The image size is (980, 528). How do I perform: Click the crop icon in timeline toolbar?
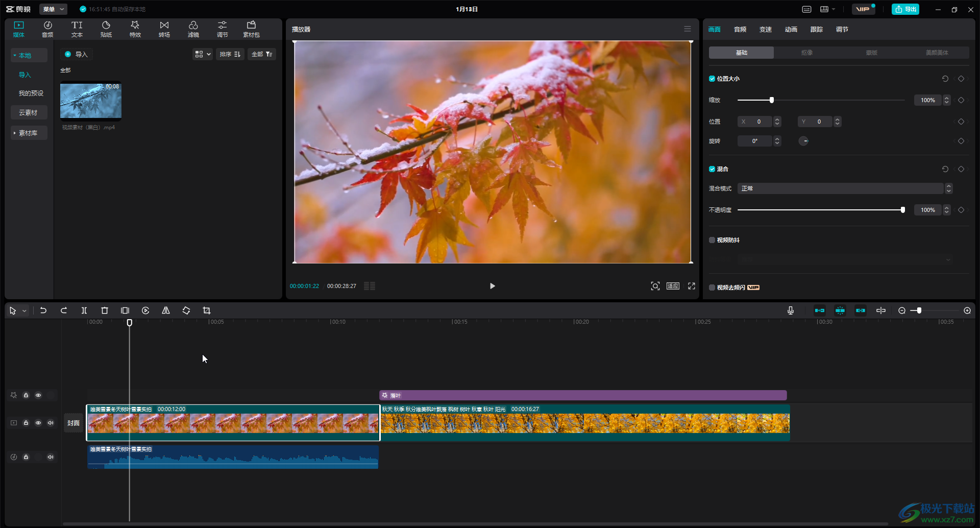click(207, 310)
